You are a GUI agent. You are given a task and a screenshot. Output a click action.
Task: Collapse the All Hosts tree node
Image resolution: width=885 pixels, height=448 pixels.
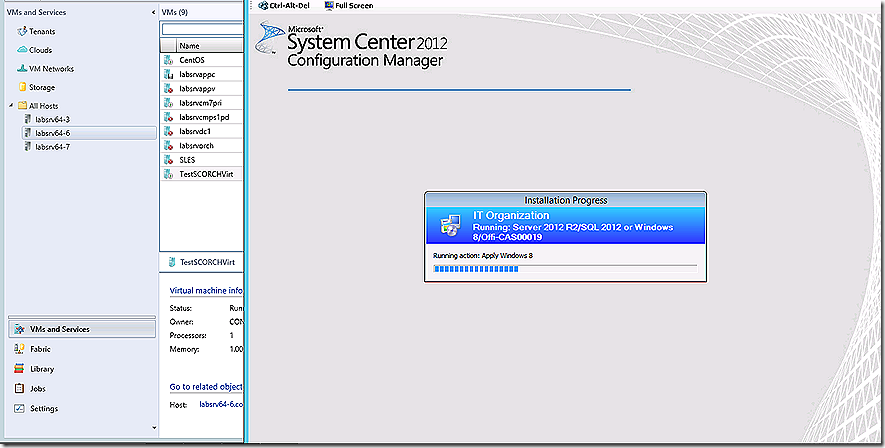(x=11, y=106)
